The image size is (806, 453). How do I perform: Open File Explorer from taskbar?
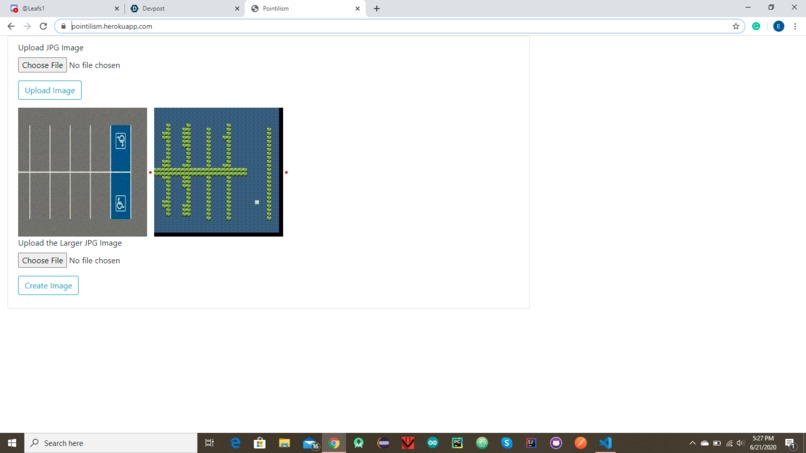284,443
